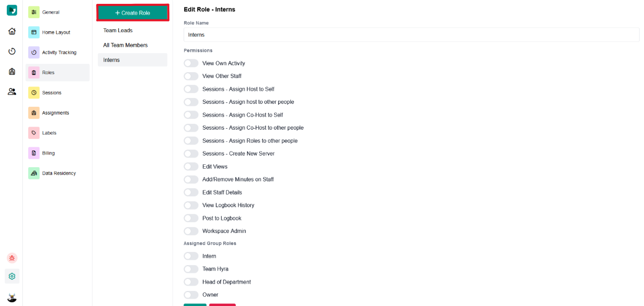
Task: Enable the Owner group role
Action: click(191, 294)
